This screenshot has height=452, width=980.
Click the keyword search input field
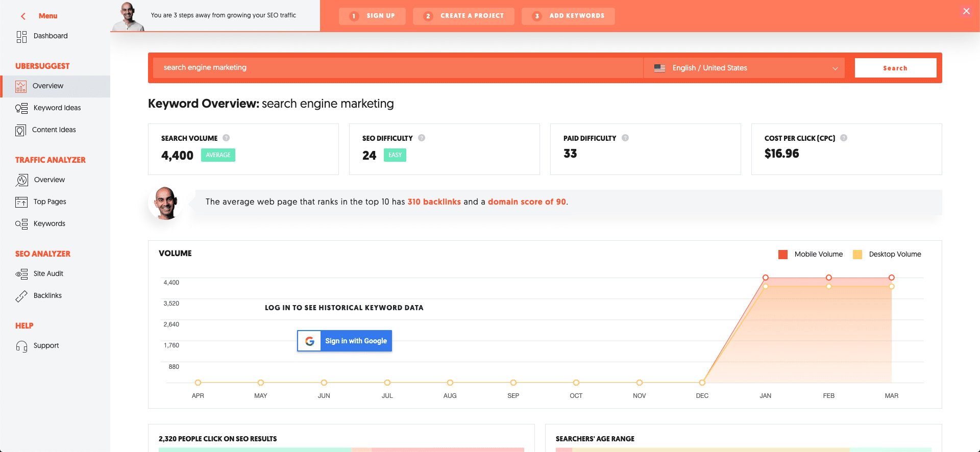[398, 68]
